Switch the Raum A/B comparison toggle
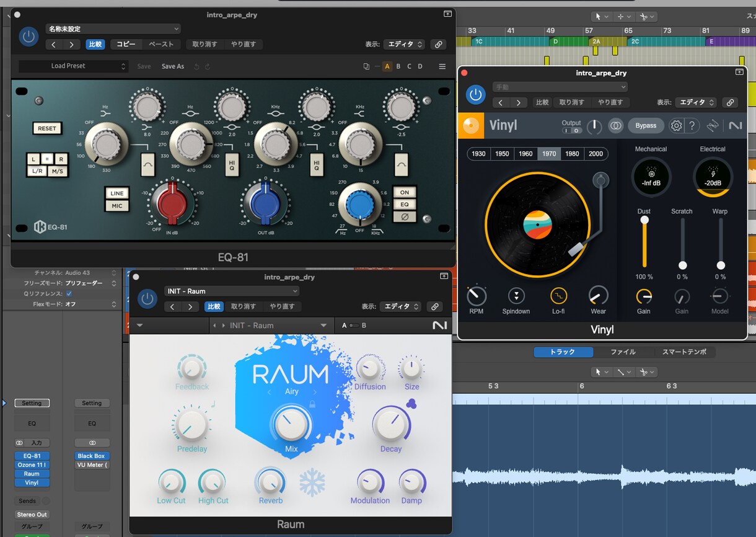Viewport: 756px width, 537px height. [x=354, y=326]
